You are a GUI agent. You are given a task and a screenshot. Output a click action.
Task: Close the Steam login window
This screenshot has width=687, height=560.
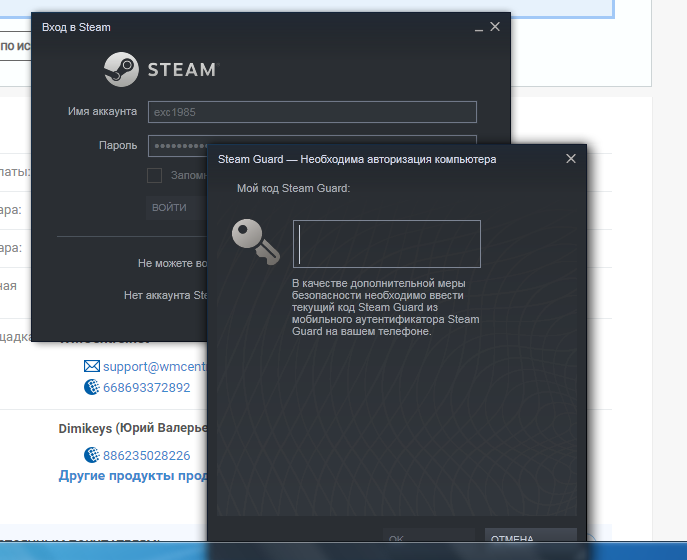[x=495, y=27]
